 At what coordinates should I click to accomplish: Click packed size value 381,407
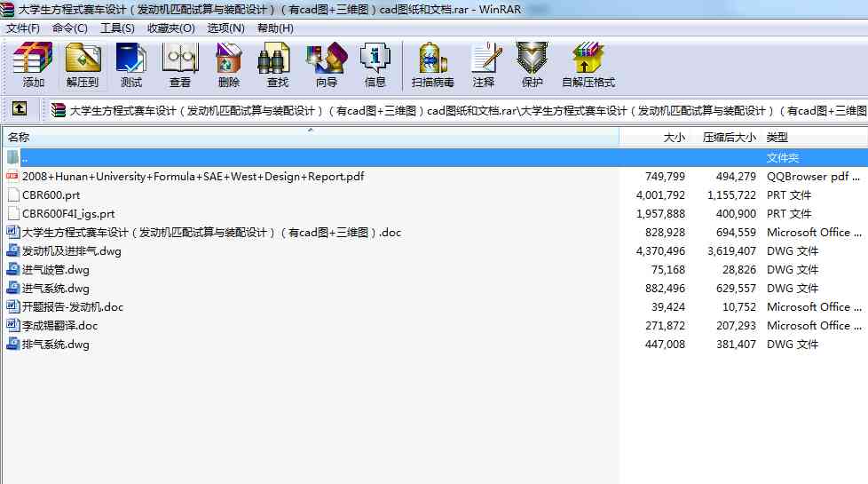(x=736, y=344)
